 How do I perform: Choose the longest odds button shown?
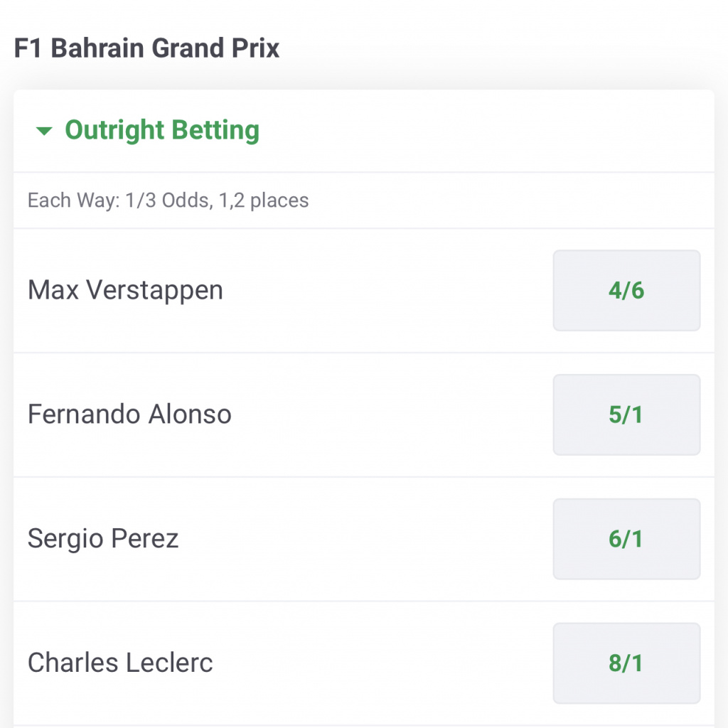coord(626,663)
